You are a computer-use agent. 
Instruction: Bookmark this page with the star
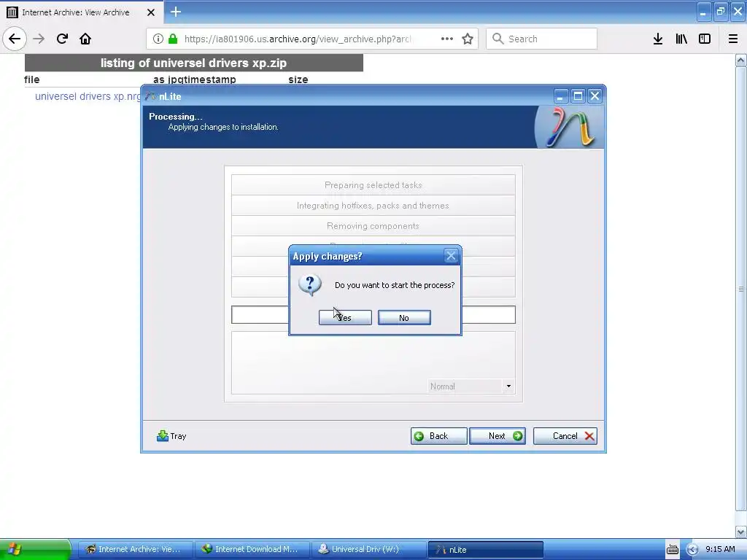[468, 39]
